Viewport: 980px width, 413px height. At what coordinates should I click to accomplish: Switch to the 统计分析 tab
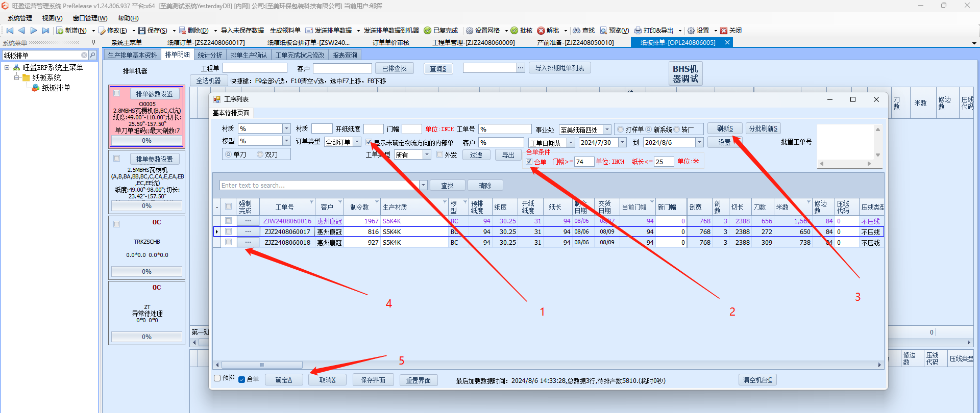click(210, 55)
